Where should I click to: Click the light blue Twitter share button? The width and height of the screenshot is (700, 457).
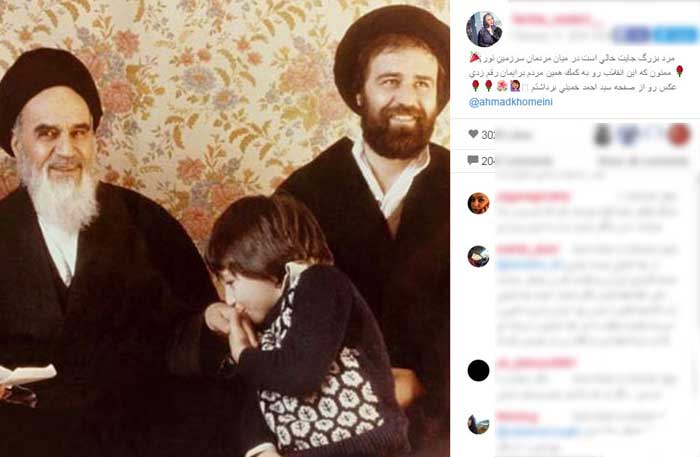[674, 34]
